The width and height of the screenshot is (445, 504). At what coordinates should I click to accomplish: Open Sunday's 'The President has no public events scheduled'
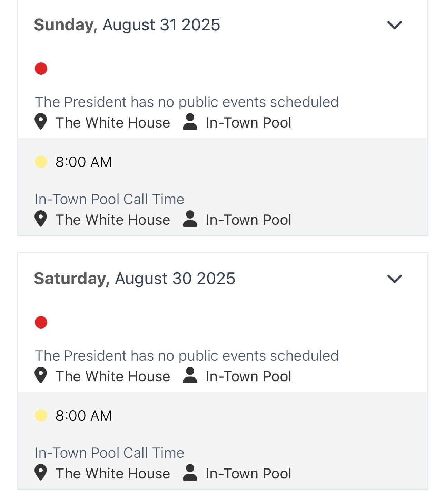[187, 102]
